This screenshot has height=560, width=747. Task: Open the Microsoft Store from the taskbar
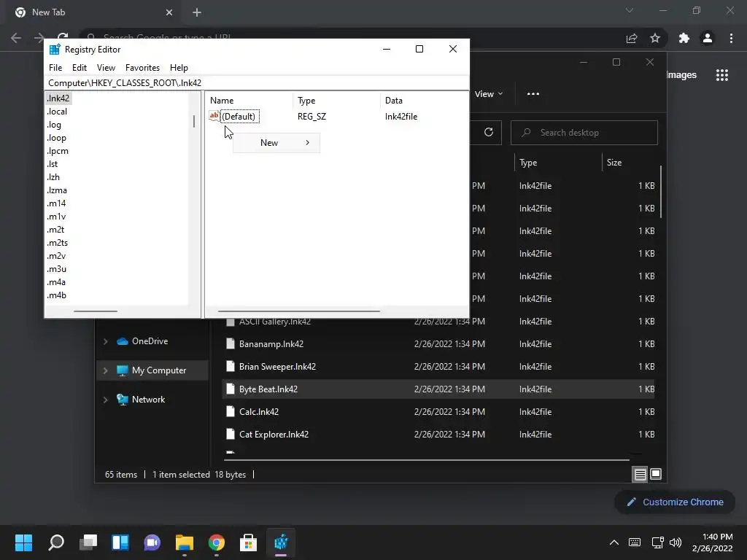248,542
